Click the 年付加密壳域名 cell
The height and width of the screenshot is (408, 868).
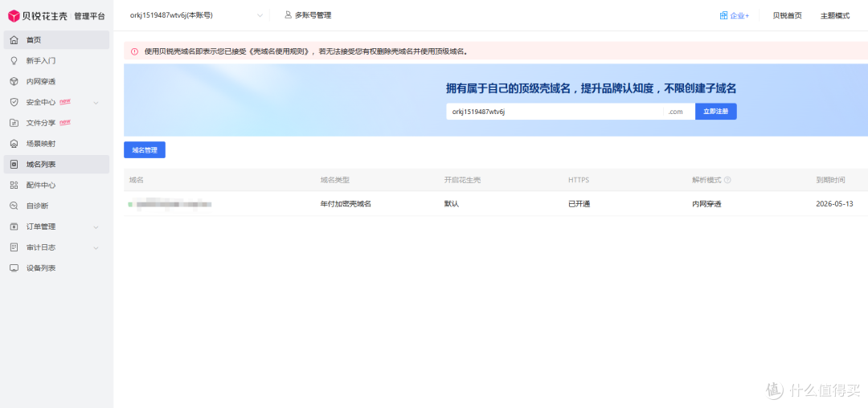pos(346,204)
